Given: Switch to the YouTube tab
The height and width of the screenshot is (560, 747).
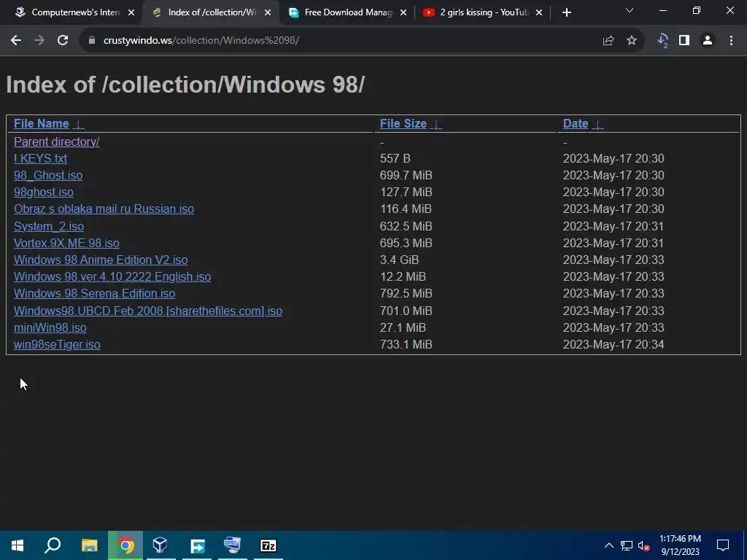Looking at the screenshot, I should point(484,12).
